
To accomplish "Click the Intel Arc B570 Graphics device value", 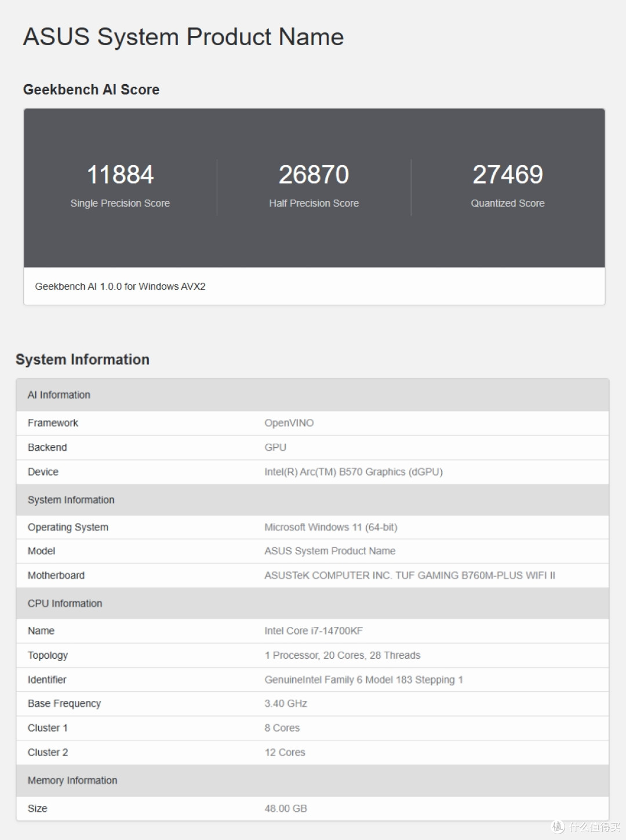I will [x=354, y=472].
